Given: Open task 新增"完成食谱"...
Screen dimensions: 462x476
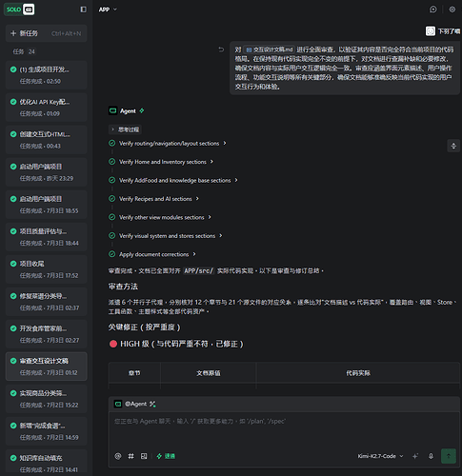Looking at the screenshot, I should pyautogui.click(x=46, y=431).
